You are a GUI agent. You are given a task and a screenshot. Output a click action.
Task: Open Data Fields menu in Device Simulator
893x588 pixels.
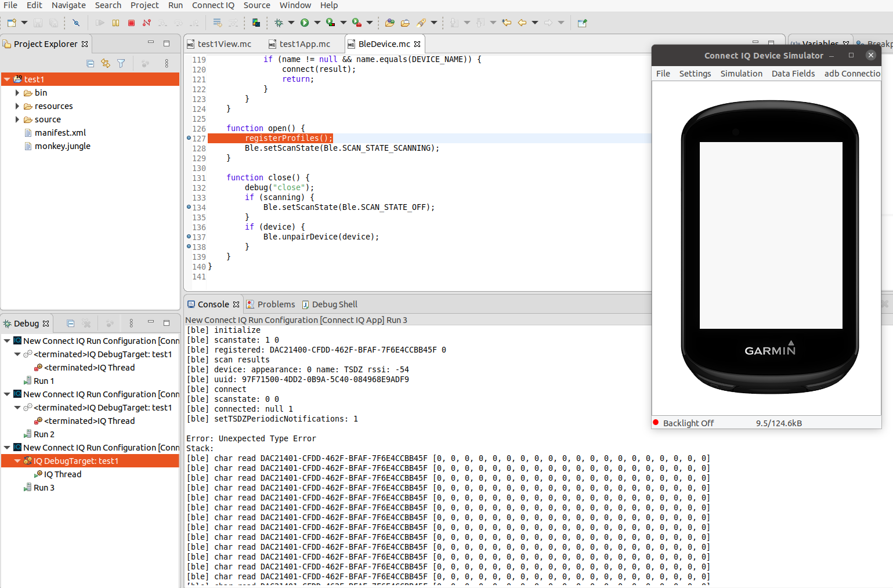[x=793, y=74]
